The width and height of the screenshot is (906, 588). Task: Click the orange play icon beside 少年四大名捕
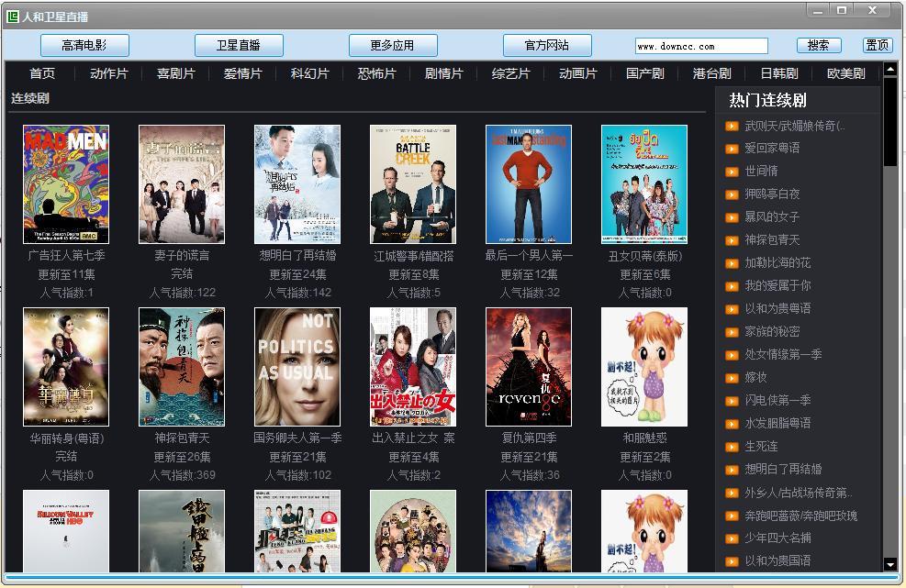pyautogui.click(x=732, y=538)
